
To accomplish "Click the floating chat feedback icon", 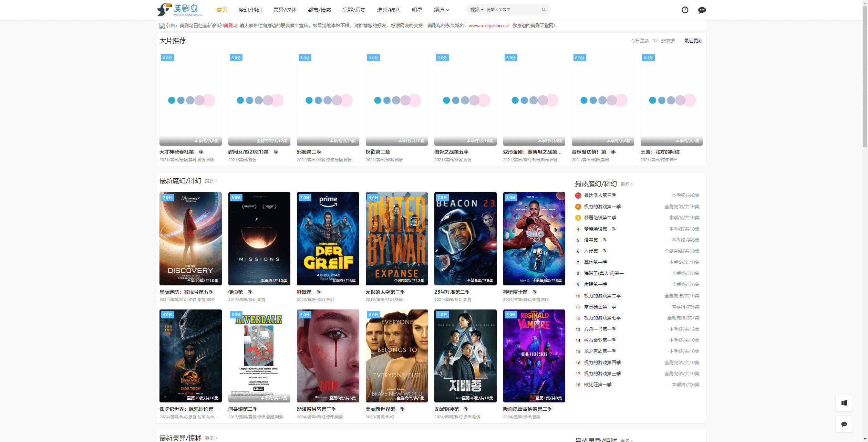I will (844, 424).
